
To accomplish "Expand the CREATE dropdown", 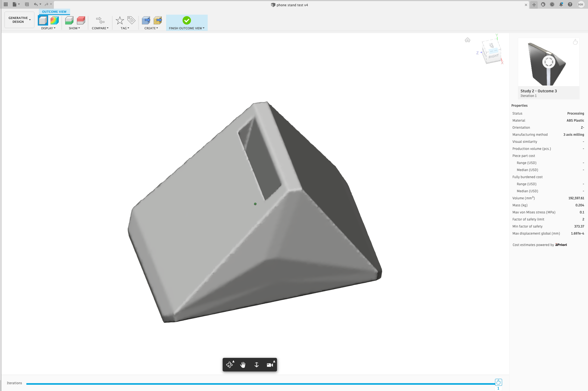I will [x=151, y=28].
